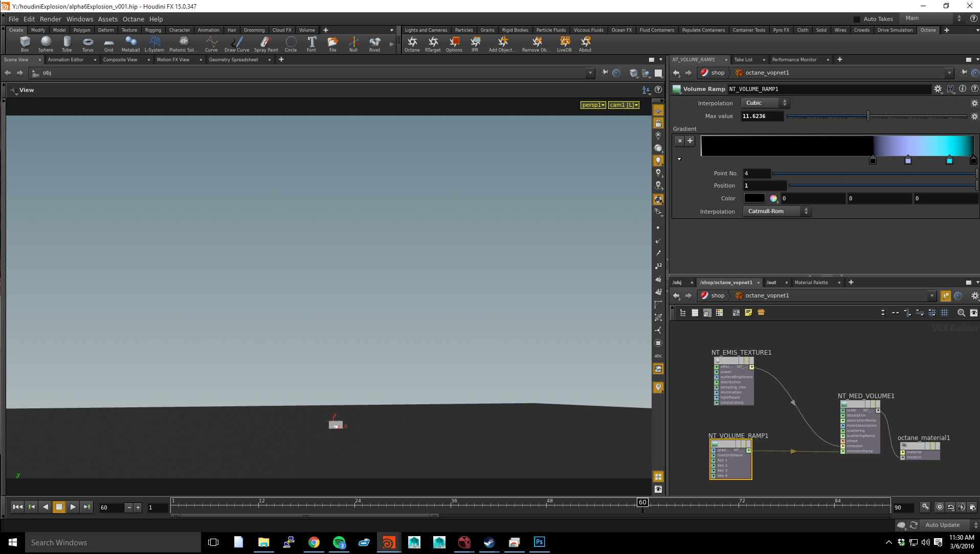Screen dimensions: 980x554
Task: Open the Spray Paint tool
Action: pos(266,44)
